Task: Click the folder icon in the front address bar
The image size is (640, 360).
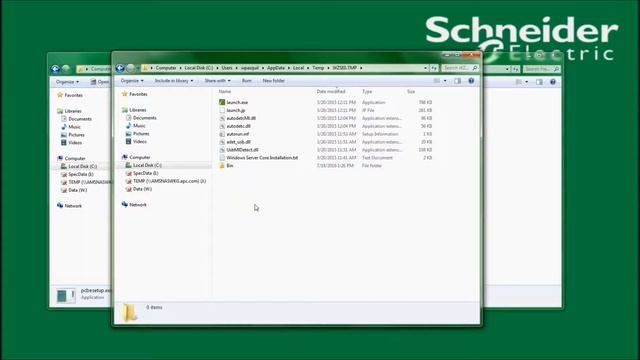Action: click(145, 68)
